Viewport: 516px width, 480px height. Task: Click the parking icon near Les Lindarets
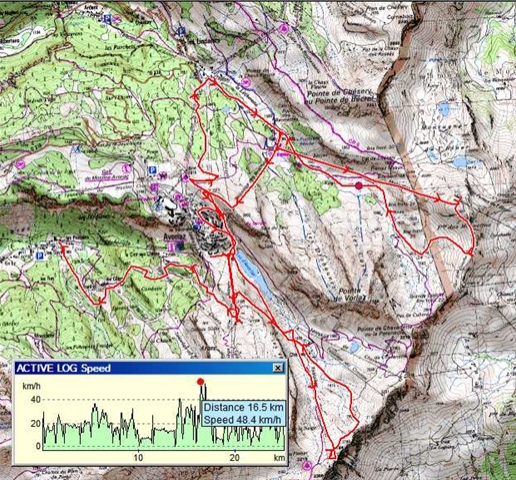pos(181,32)
